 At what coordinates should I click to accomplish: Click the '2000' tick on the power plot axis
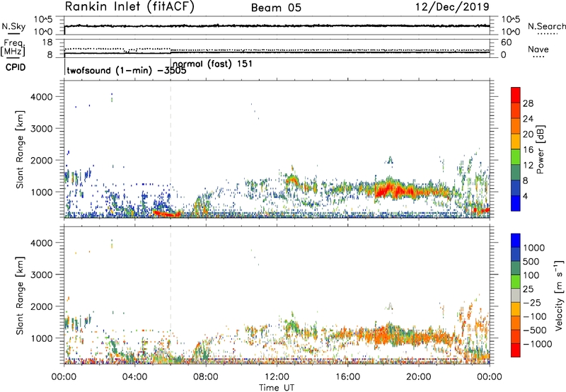point(42,161)
